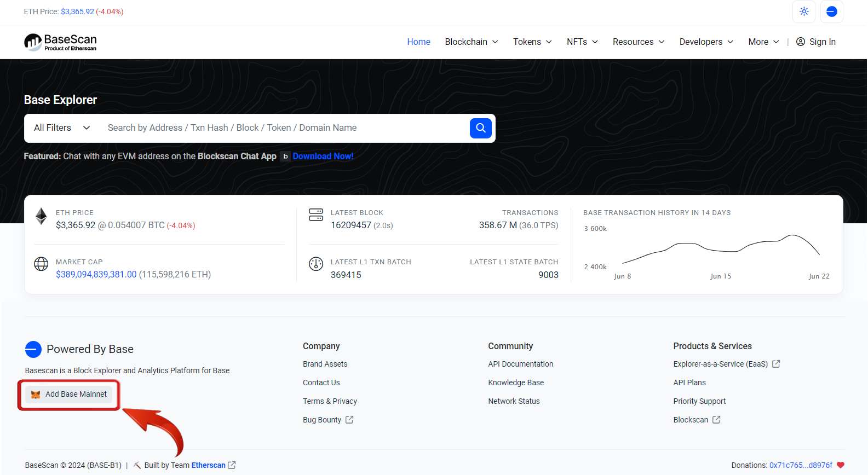Open API Documentation link
The height and width of the screenshot is (475, 868).
tap(521, 364)
